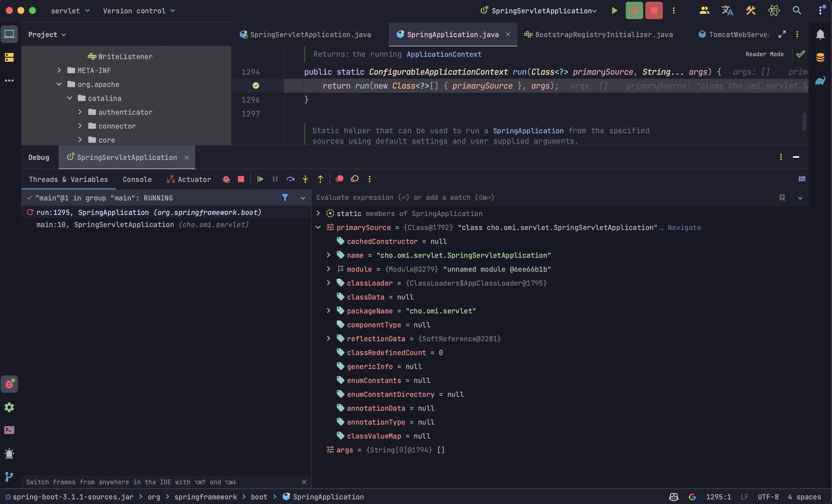Expand the authenticator folder
This screenshot has width=832, height=504.
tap(80, 112)
